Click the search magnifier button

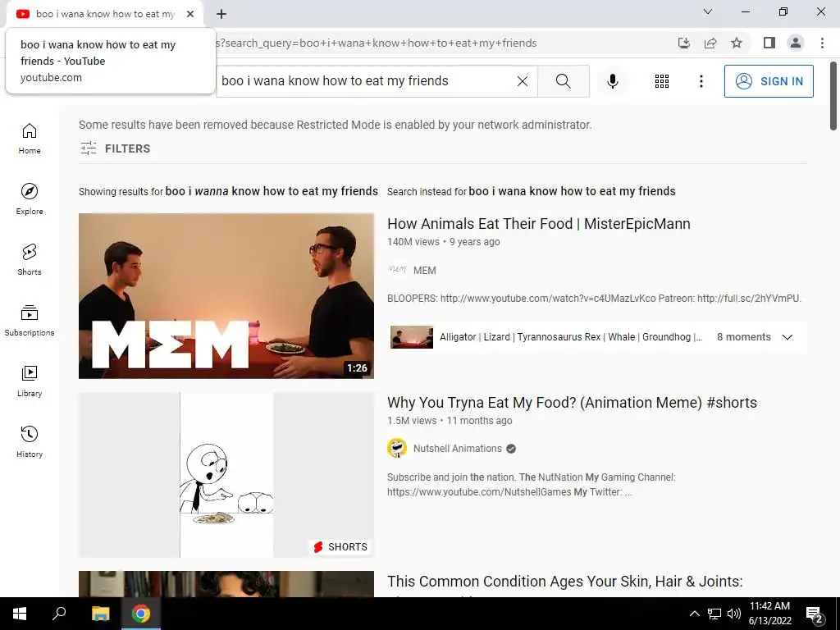pyautogui.click(x=563, y=81)
